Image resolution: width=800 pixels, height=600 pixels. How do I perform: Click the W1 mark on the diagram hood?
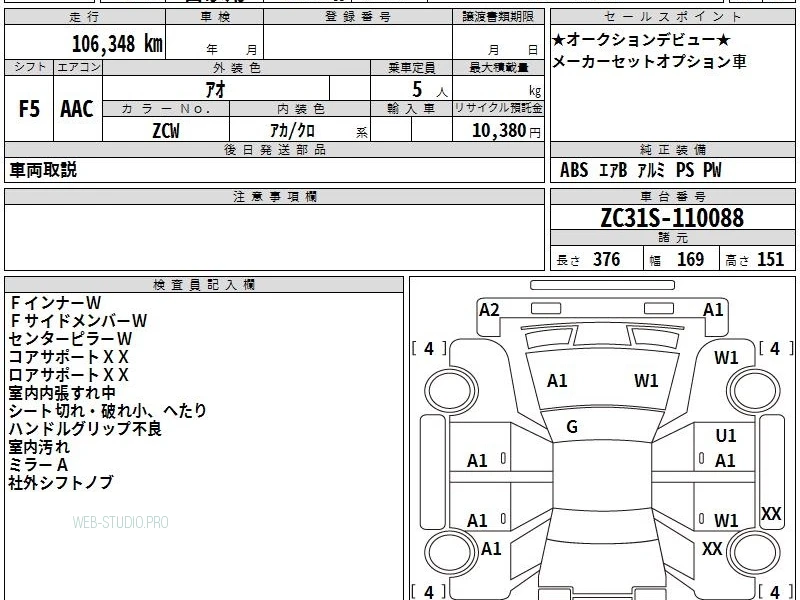(646, 381)
